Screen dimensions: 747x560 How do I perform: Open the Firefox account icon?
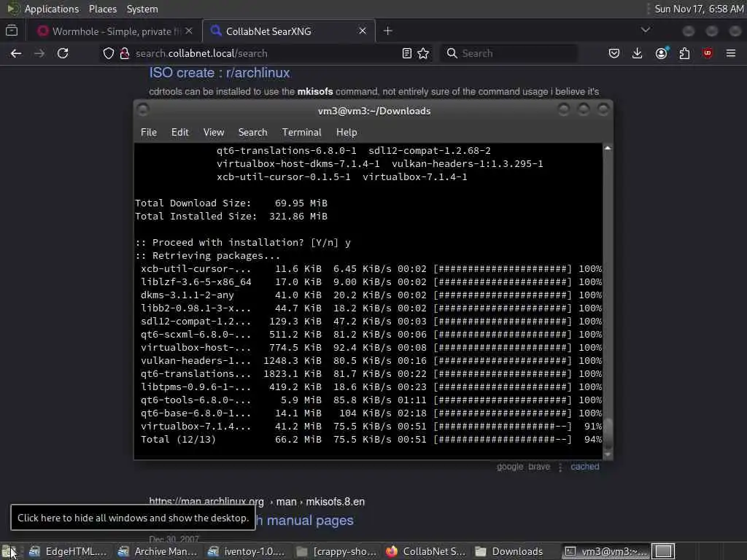661,53
